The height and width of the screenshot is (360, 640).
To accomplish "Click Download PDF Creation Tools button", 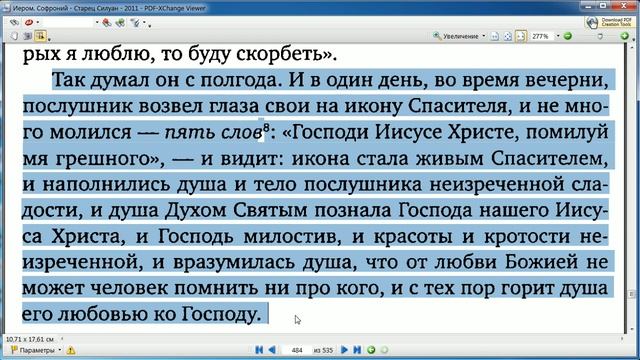I will (x=610, y=22).
